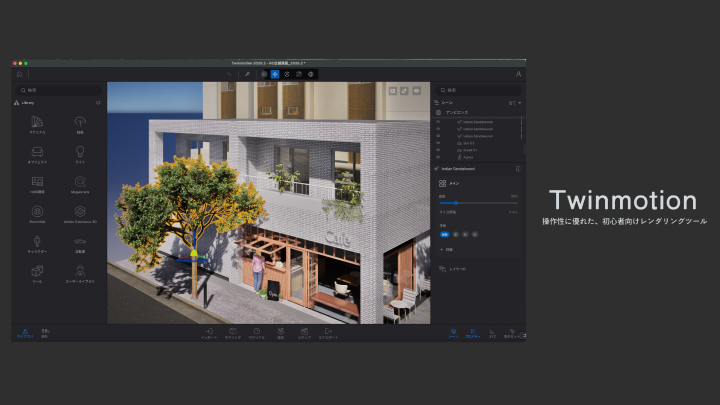Open the Adobe Substance 3D category

pos(80,214)
